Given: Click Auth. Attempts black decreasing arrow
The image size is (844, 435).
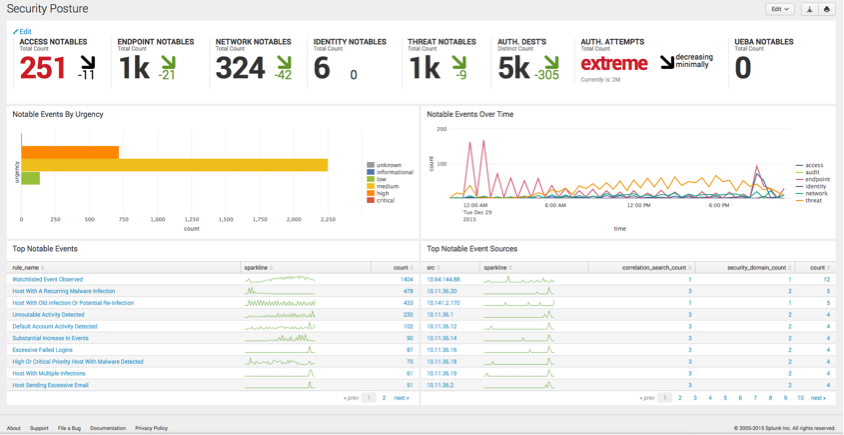Looking at the screenshot, I should point(666,62).
